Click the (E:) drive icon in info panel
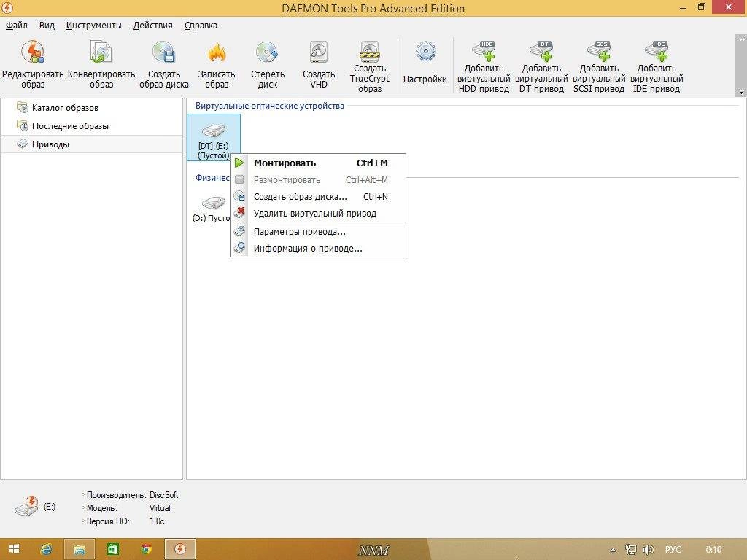 (x=26, y=507)
